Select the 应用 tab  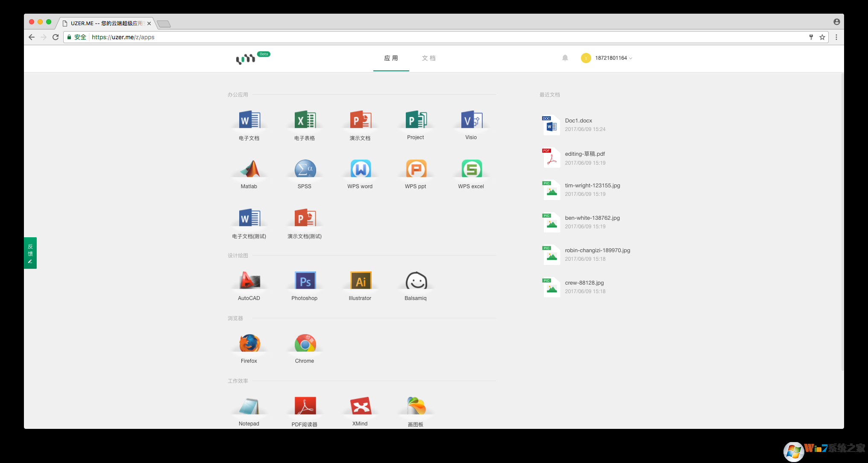tap(391, 58)
